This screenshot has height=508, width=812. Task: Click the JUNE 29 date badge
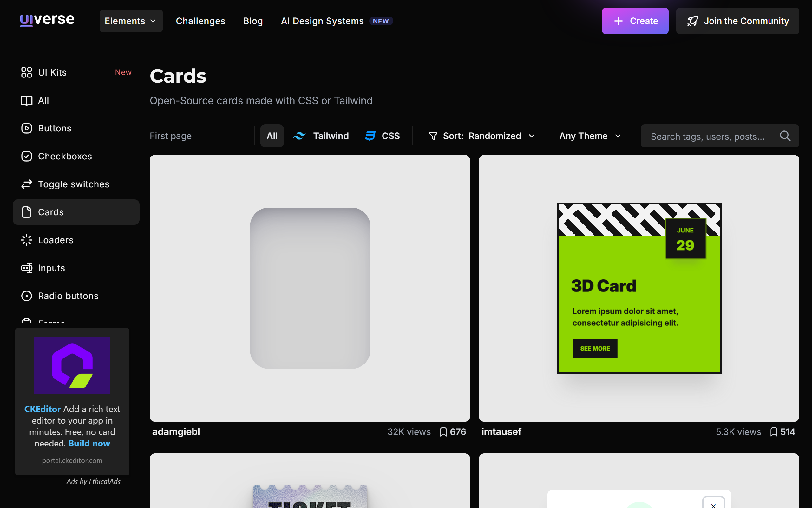coord(685,238)
